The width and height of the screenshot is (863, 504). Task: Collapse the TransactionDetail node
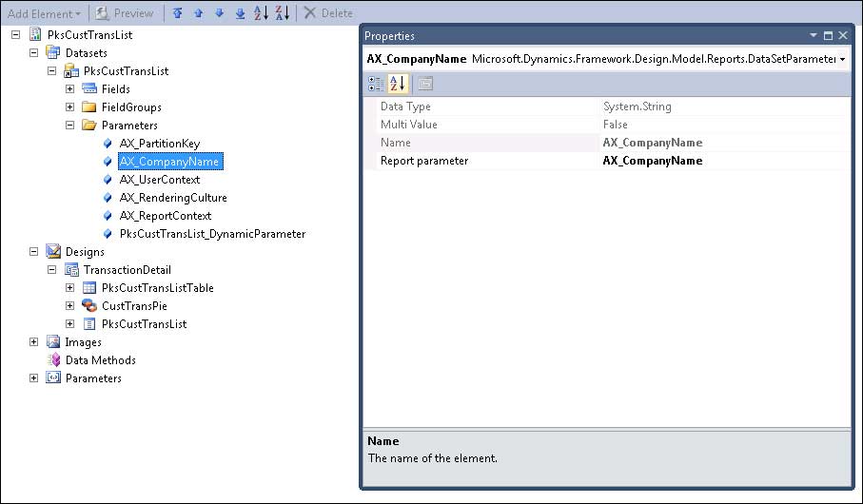click(51, 270)
